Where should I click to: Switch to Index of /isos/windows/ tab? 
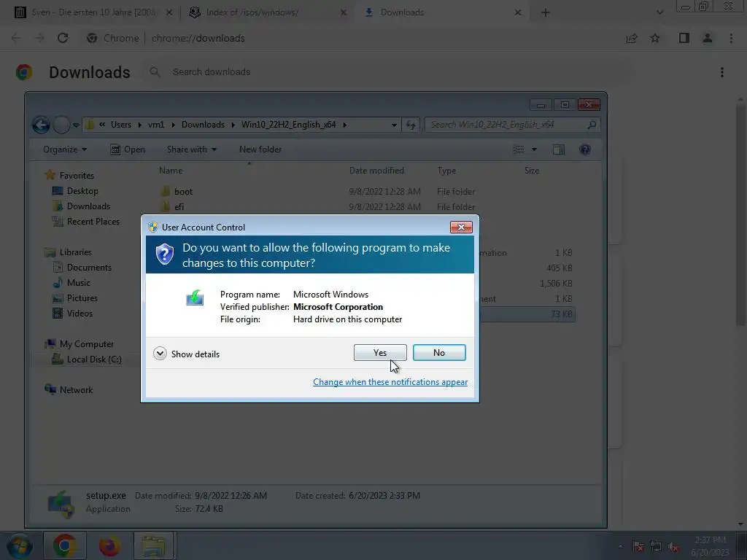coord(267,12)
